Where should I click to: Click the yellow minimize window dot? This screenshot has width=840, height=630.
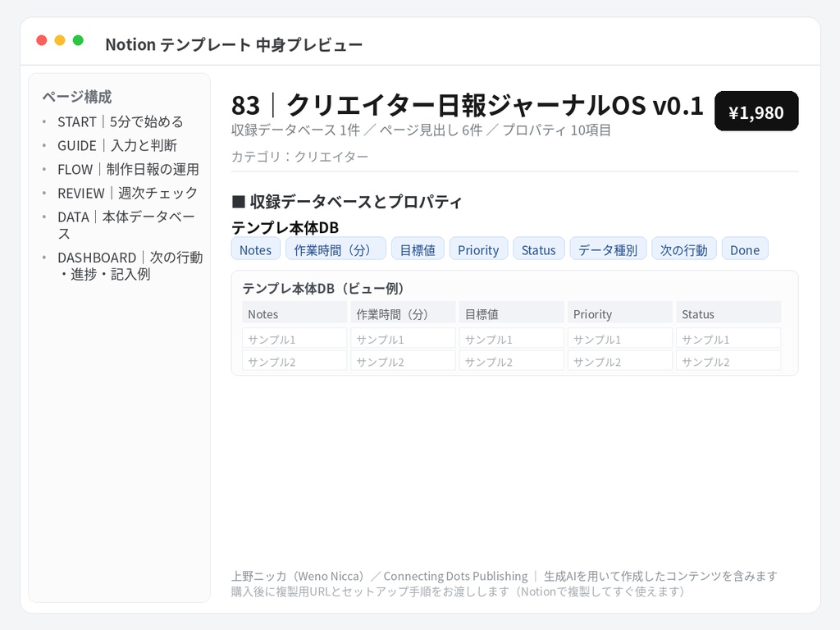tap(60, 40)
